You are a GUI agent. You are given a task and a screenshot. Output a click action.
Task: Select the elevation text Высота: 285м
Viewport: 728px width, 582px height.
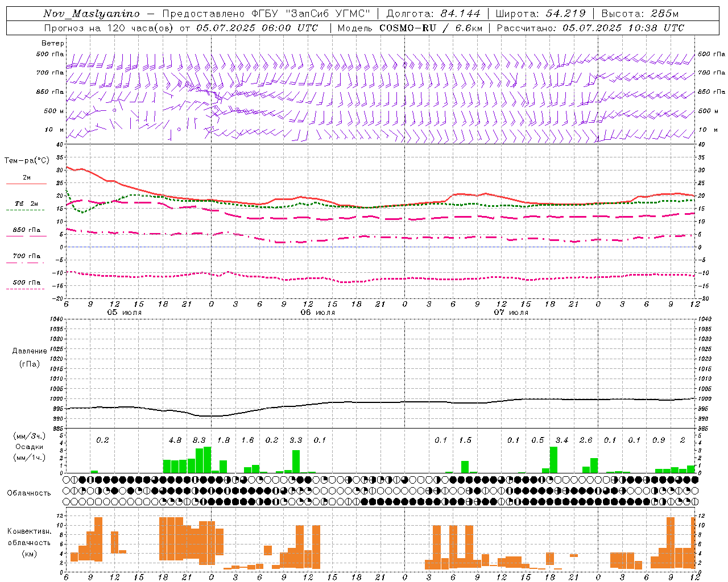click(x=640, y=14)
